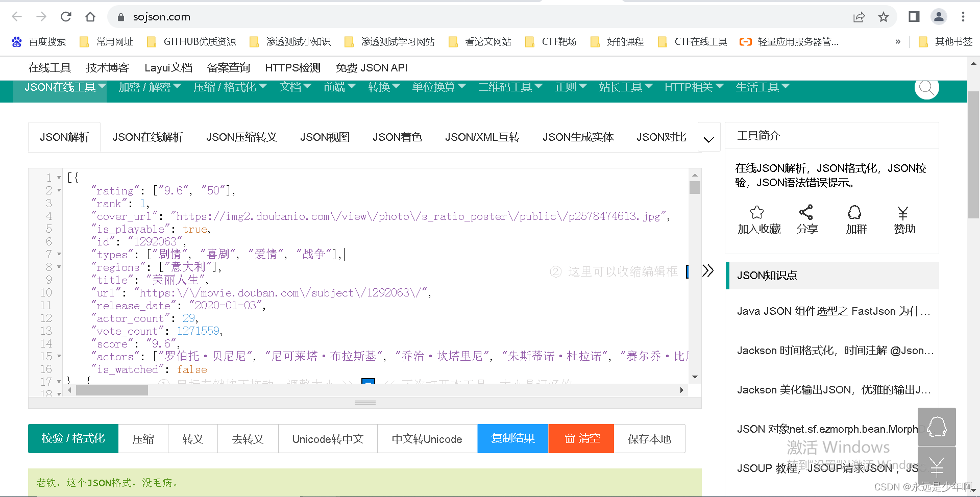This screenshot has height=497, width=980.
Task: Show more bookmarks chevron
Action: point(898,42)
